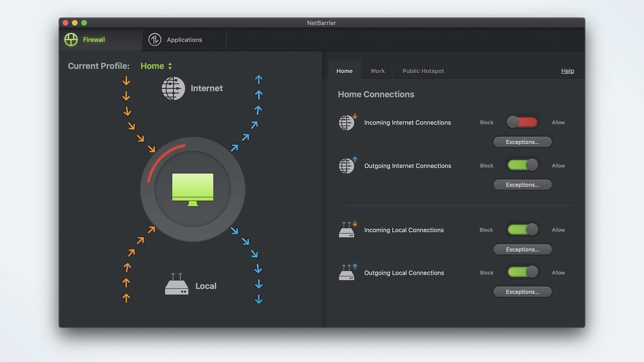Image resolution: width=644 pixels, height=362 pixels.
Task: Click the incoming Local connections router icon
Action: 347,230
